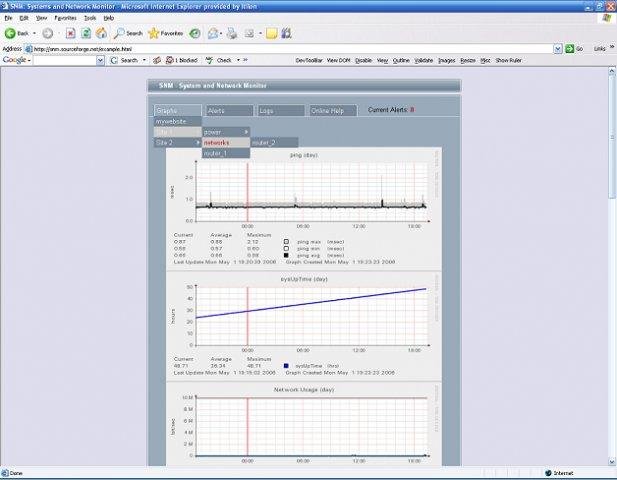Click the grey Forward arrow button

(x=48, y=33)
